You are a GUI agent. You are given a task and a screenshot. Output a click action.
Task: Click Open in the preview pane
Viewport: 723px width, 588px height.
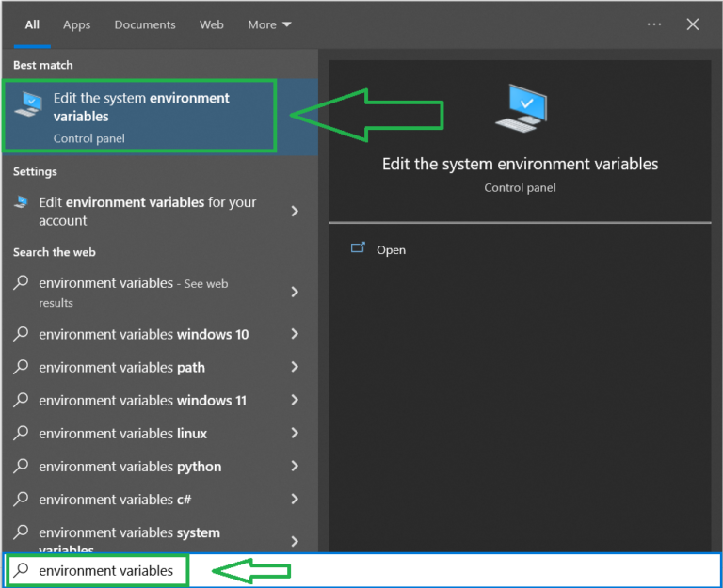(391, 250)
